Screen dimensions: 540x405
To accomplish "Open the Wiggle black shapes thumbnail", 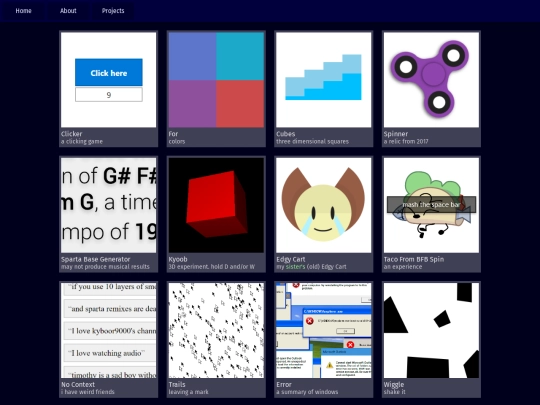I will [x=431, y=330].
